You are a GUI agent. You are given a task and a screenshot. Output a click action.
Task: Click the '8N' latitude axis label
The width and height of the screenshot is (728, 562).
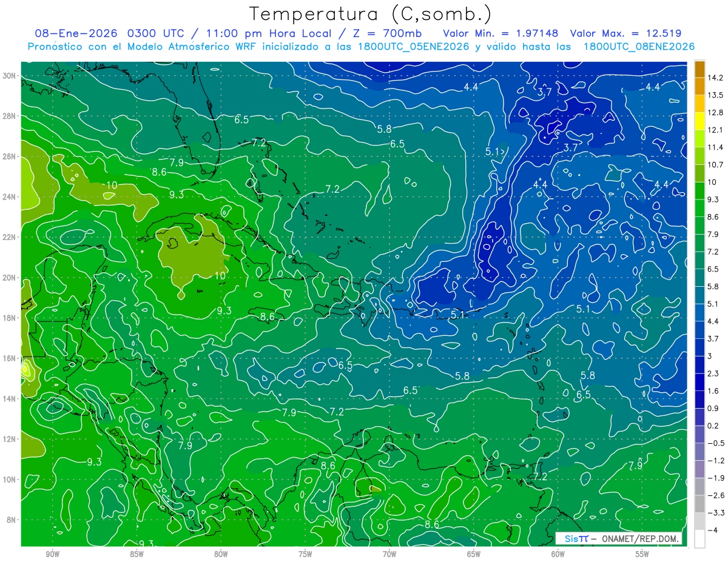pos(12,520)
